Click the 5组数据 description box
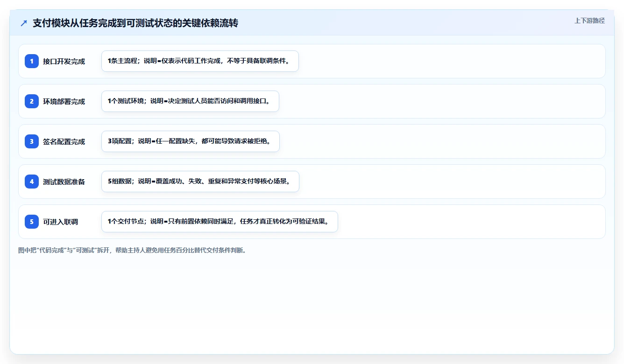The height and width of the screenshot is (364, 624). [x=200, y=182]
